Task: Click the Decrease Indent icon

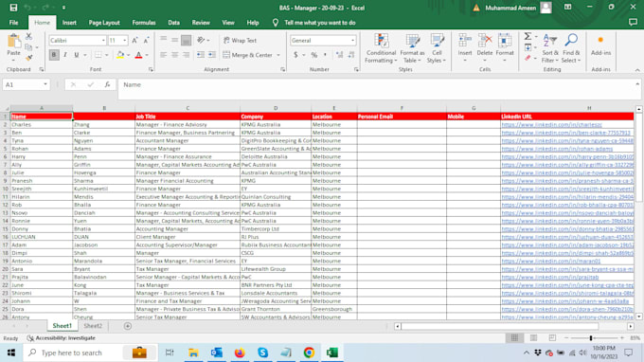Action: pyautogui.click(x=201, y=55)
